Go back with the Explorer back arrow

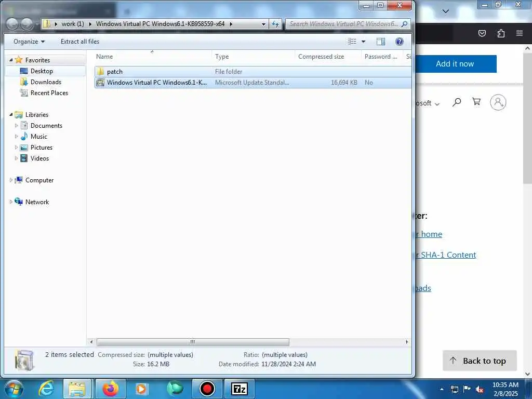(12, 24)
